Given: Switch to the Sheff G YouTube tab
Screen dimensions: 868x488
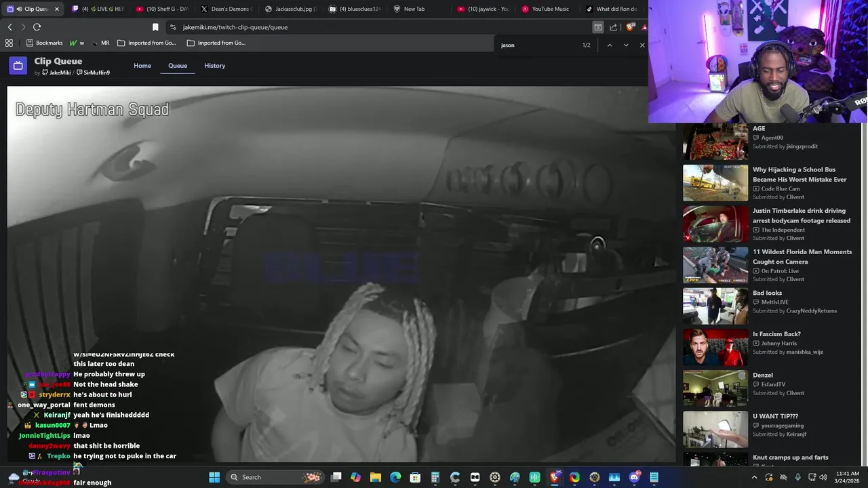Looking at the screenshot, I should 163,9.
